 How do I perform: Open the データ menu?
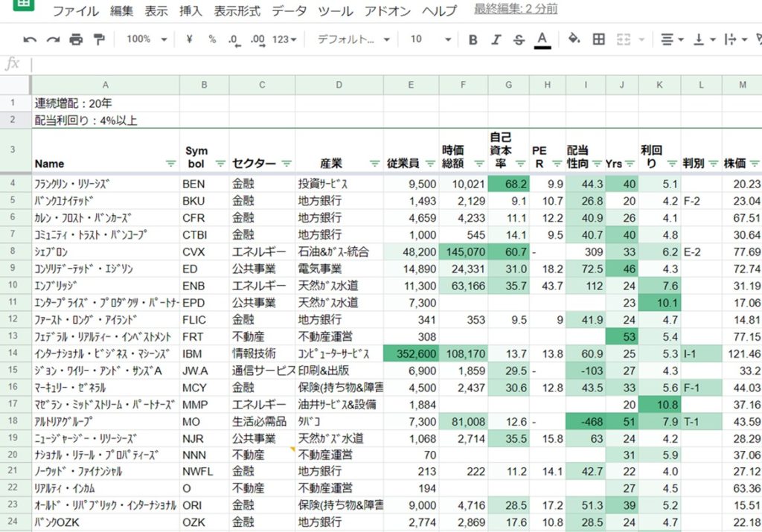point(289,10)
